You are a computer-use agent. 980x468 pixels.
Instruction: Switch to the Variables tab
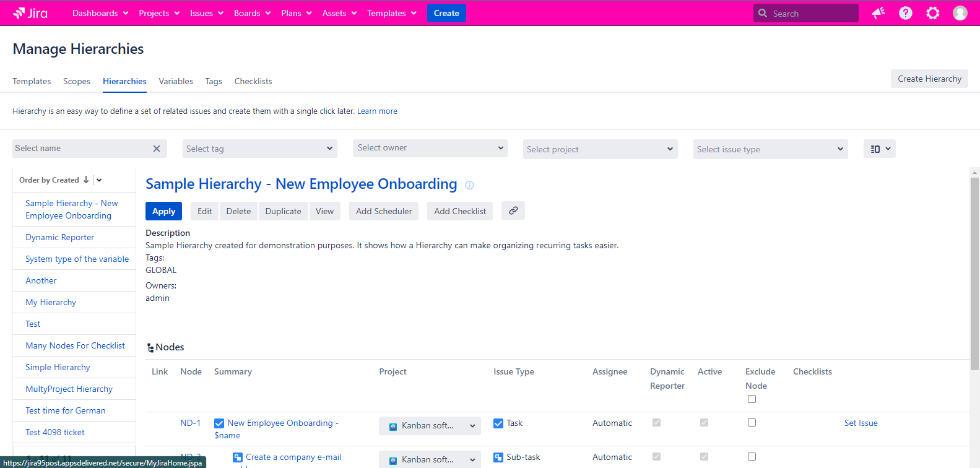point(176,81)
